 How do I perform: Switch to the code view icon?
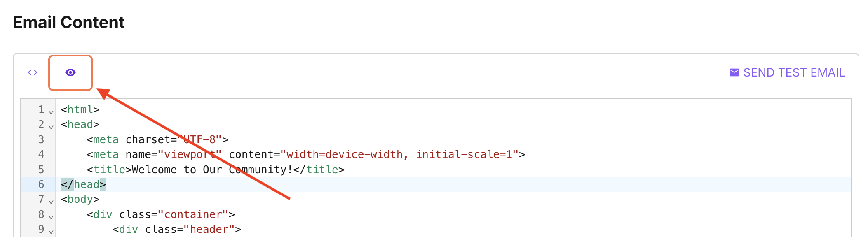tap(33, 72)
